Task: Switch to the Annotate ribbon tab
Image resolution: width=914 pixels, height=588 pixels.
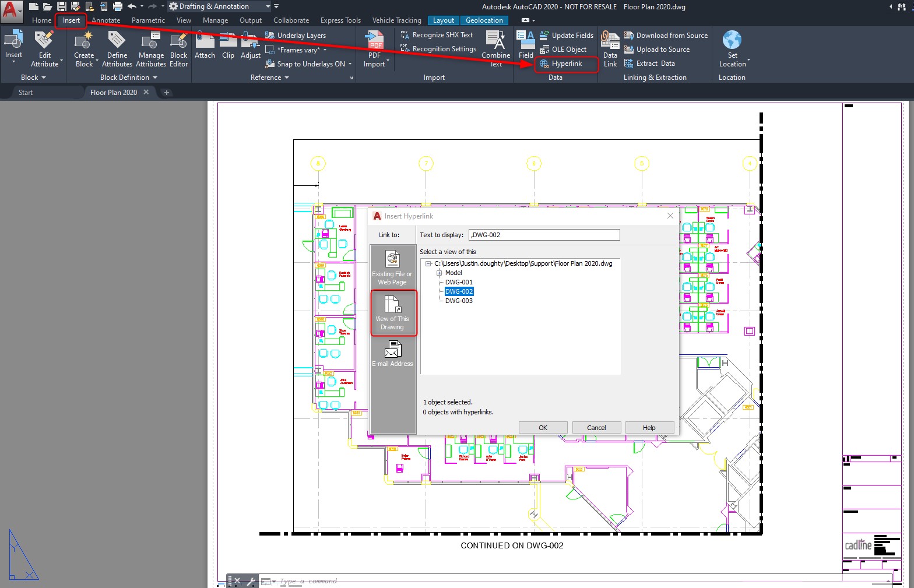Action: [106, 20]
